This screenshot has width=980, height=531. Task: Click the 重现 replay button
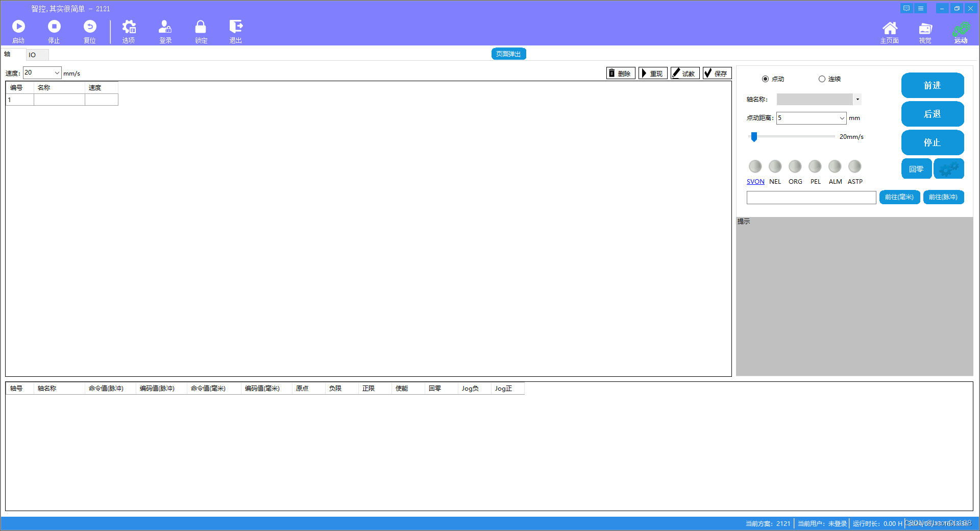tap(653, 73)
